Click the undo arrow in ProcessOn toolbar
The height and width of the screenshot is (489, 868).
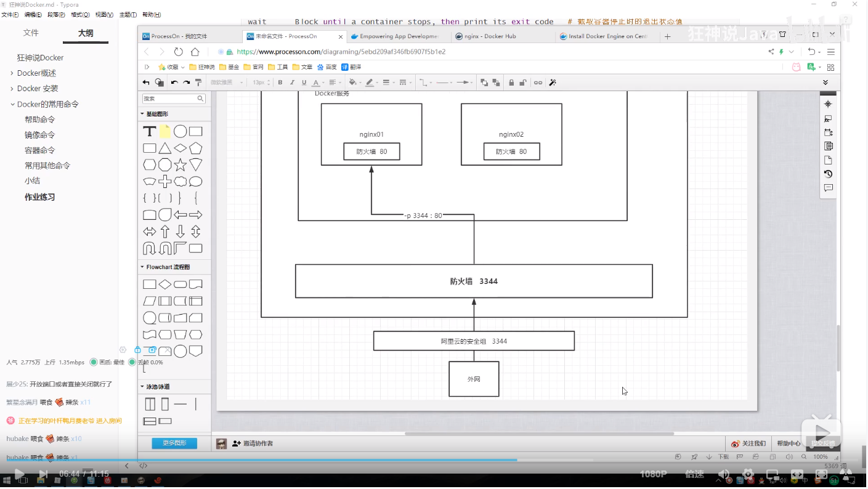(x=174, y=83)
